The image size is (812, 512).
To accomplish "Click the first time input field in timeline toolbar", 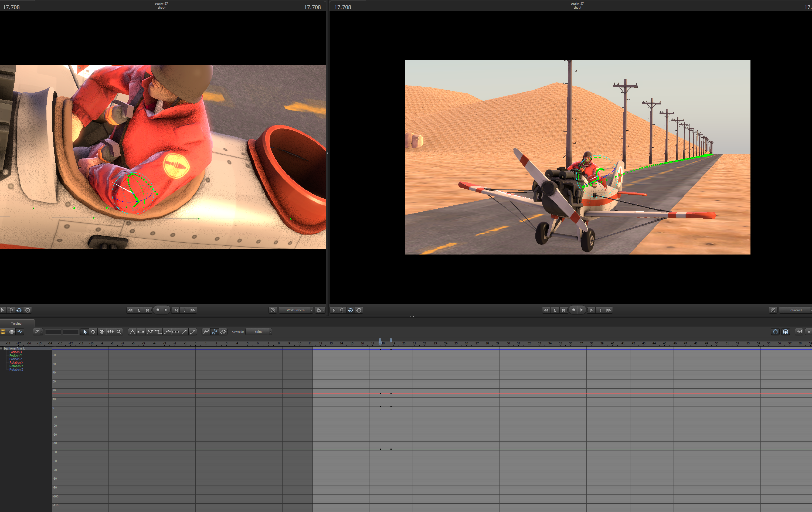I will pos(53,332).
